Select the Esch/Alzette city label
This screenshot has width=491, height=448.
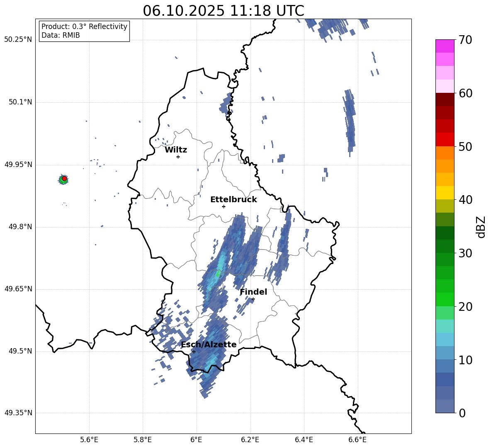point(209,344)
